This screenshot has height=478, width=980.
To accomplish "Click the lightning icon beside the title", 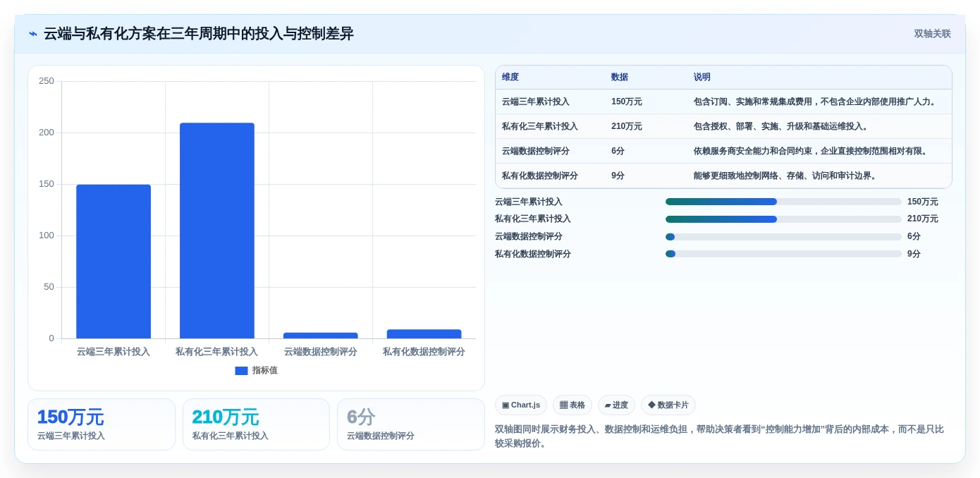I will click(33, 34).
